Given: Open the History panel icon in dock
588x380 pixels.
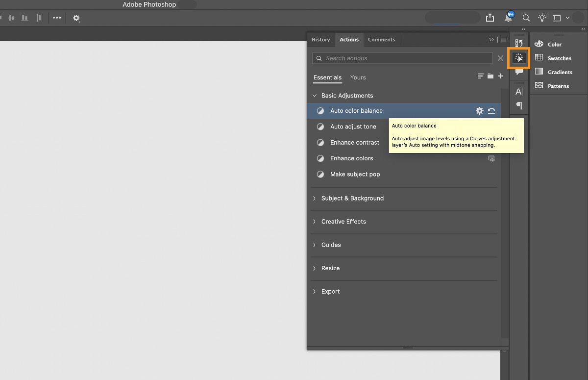Looking at the screenshot, I should 519,44.
